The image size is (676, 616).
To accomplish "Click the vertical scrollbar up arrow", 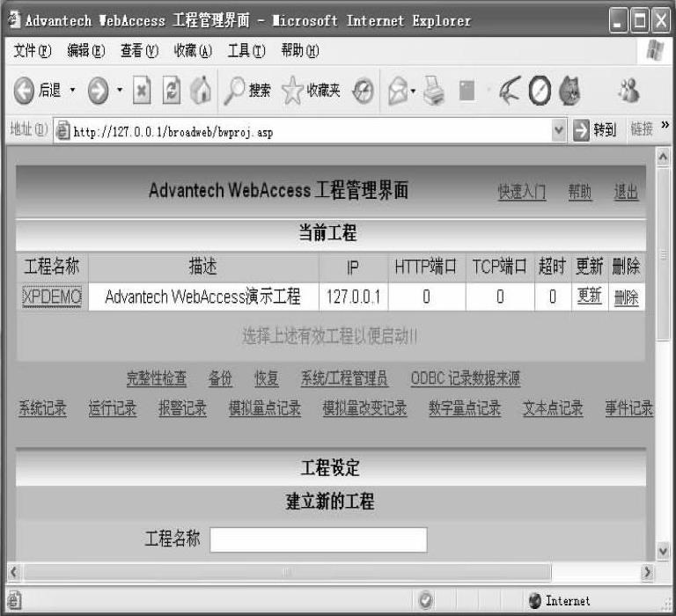I will pos(663,157).
